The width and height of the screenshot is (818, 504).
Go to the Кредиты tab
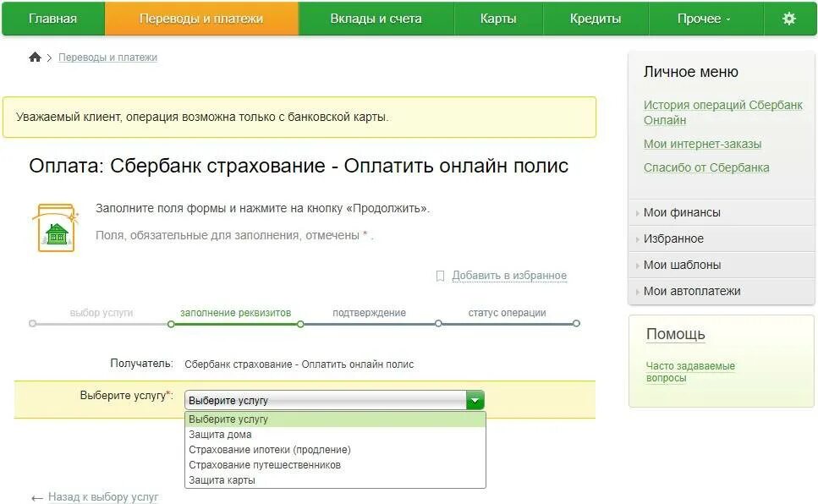(x=596, y=19)
